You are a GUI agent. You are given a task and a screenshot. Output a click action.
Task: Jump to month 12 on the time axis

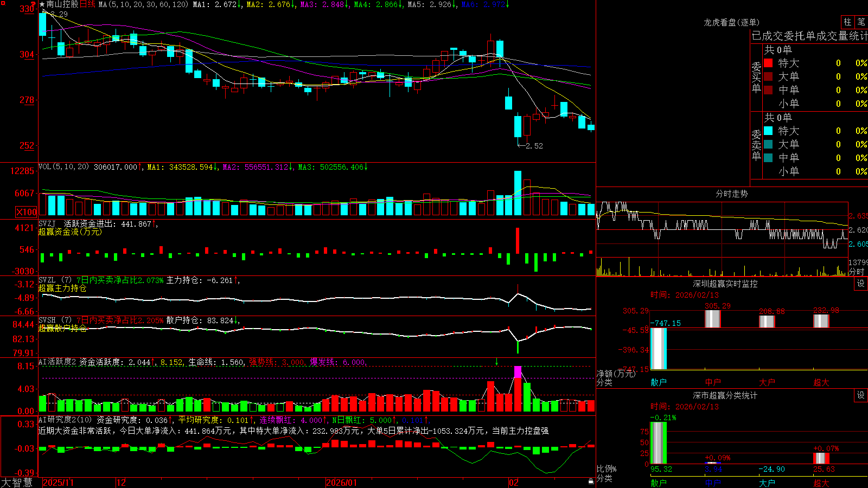[121, 483]
